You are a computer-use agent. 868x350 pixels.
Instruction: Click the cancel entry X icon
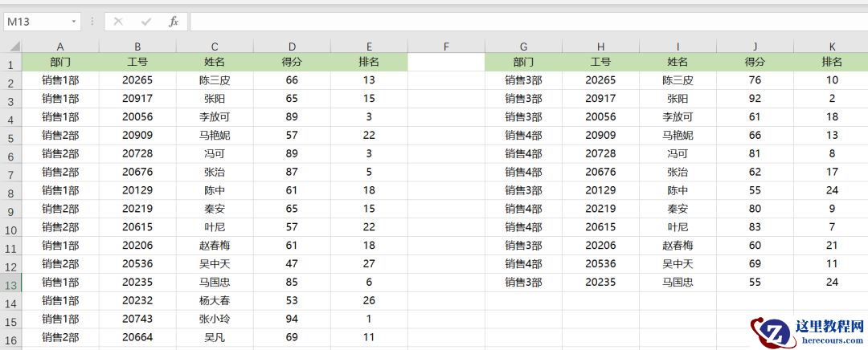click(x=118, y=22)
